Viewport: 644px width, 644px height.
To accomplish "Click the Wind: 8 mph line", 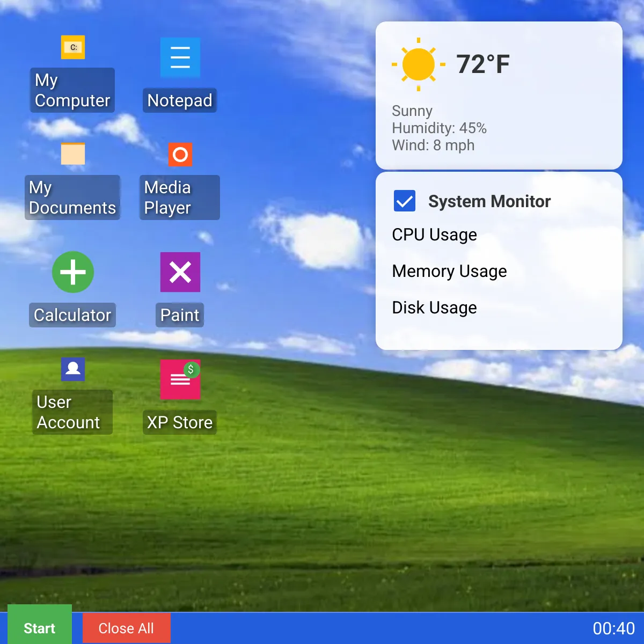I will pos(433,145).
